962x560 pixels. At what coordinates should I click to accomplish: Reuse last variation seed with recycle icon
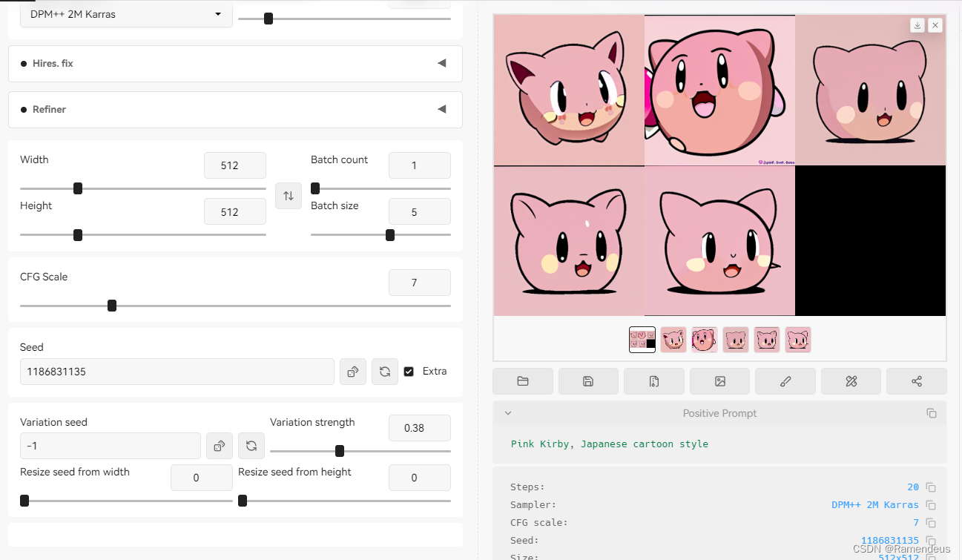[x=251, y=446]
